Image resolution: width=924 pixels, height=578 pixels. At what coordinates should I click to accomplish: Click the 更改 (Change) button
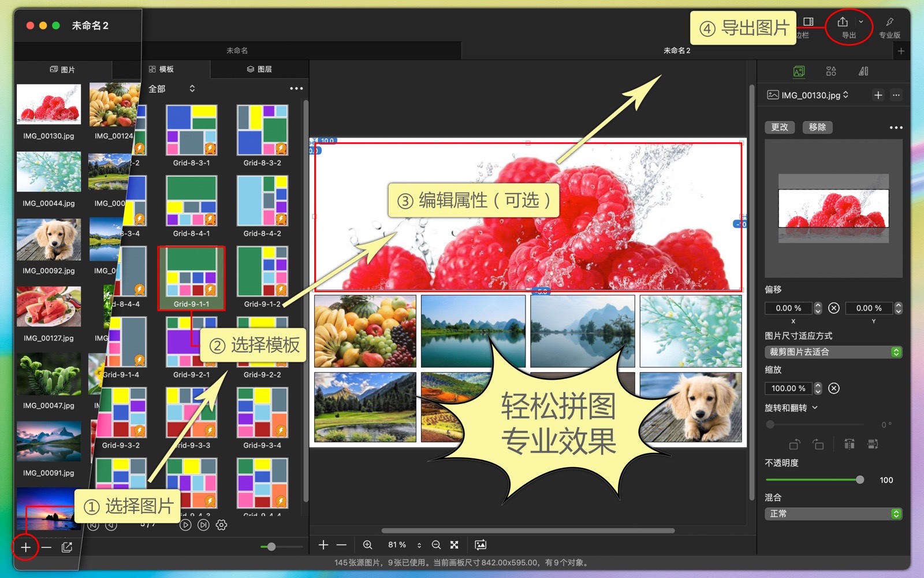[780, 127]
